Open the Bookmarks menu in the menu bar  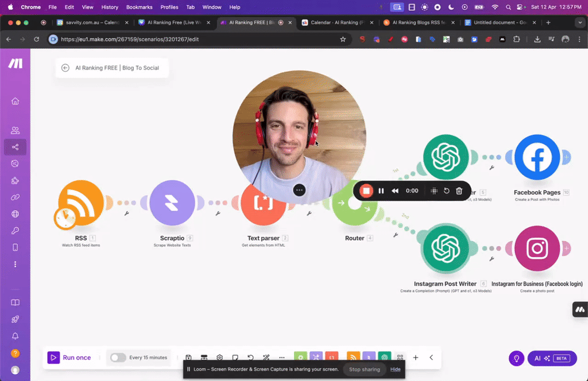point(139,7)
